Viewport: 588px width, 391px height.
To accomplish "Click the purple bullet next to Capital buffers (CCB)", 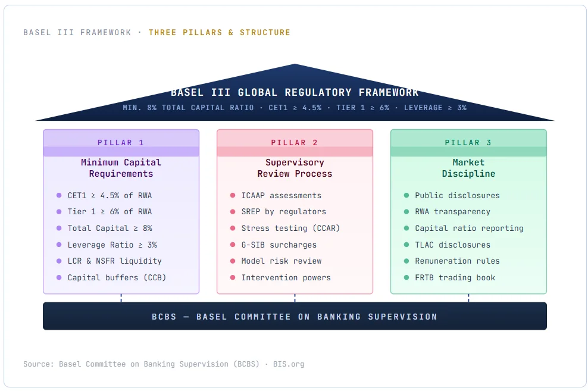I will coord(59,277).
